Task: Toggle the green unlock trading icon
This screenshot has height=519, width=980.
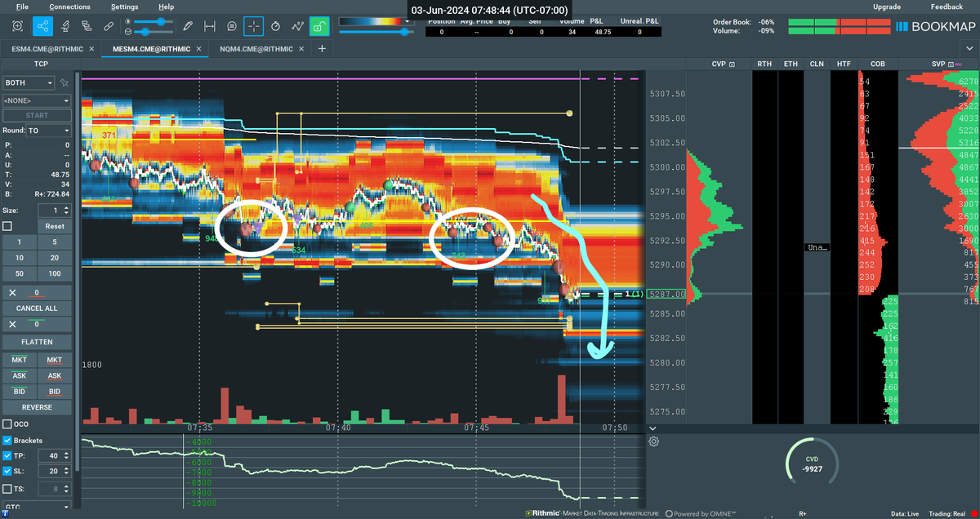Action: (320, 26)
